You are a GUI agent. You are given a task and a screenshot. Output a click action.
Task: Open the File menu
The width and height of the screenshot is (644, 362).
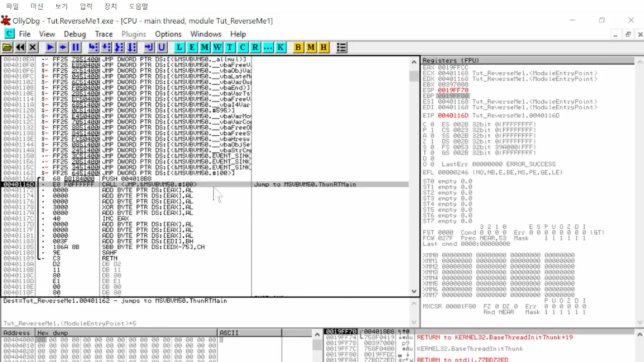tap(24, 34)
